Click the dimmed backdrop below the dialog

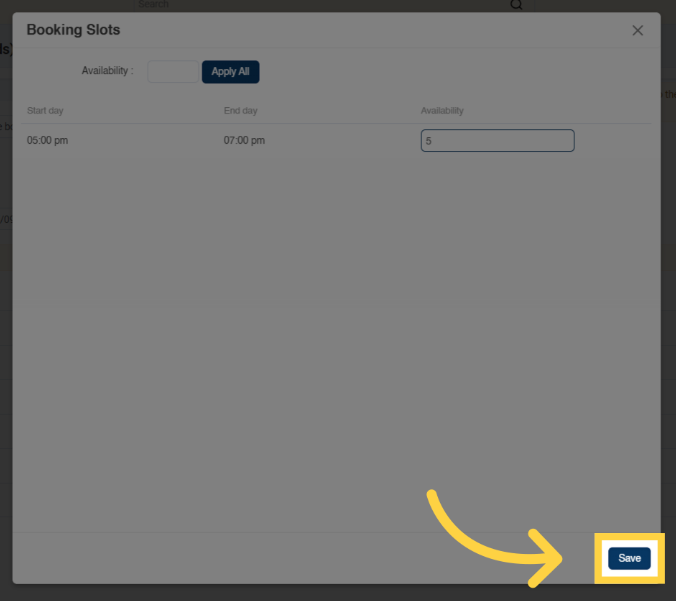(300, 593)
